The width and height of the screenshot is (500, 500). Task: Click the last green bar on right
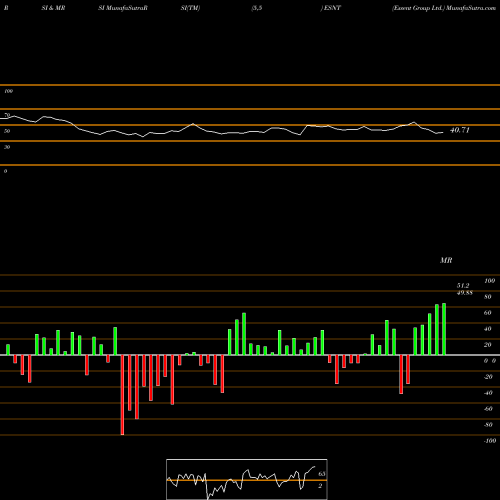coord(444,329)
